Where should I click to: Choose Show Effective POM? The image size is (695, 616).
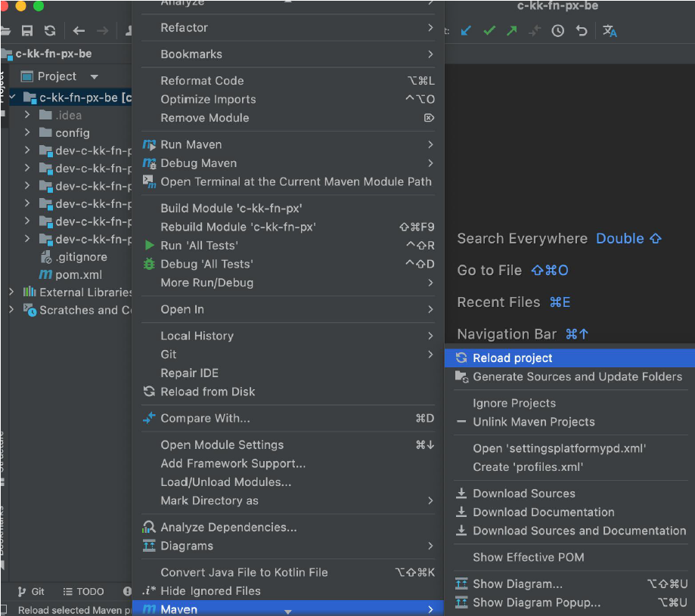tap(569, 557)
